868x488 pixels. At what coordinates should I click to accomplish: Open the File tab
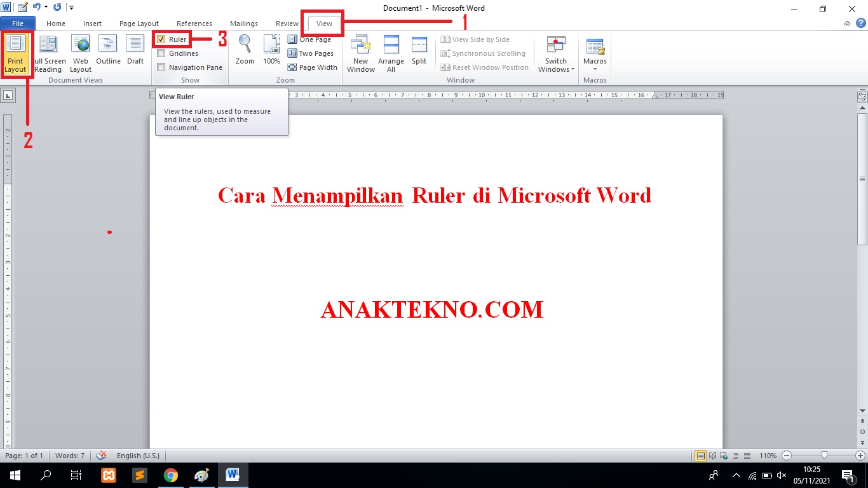coord(18,24)
